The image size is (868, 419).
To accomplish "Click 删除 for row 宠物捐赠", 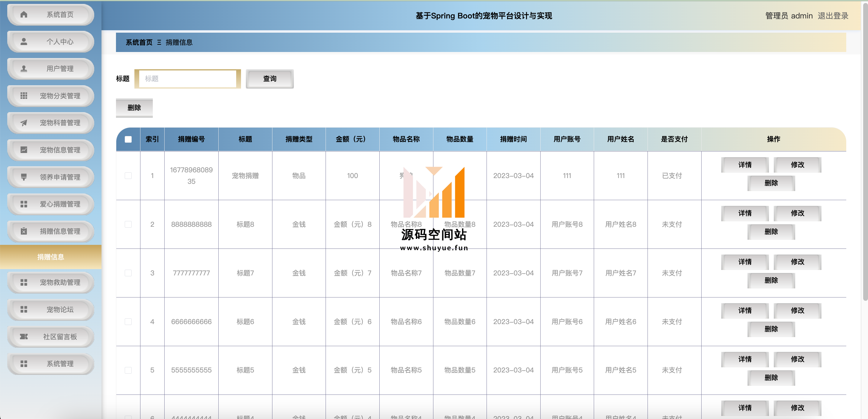I will pyautogui.click(x=771, y=183).
